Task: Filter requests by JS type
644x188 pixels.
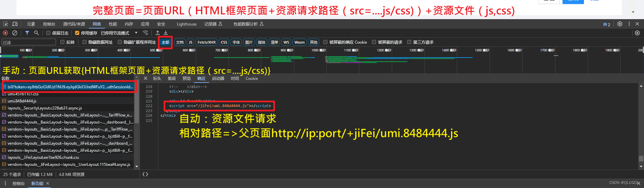Action: (191, 42)
